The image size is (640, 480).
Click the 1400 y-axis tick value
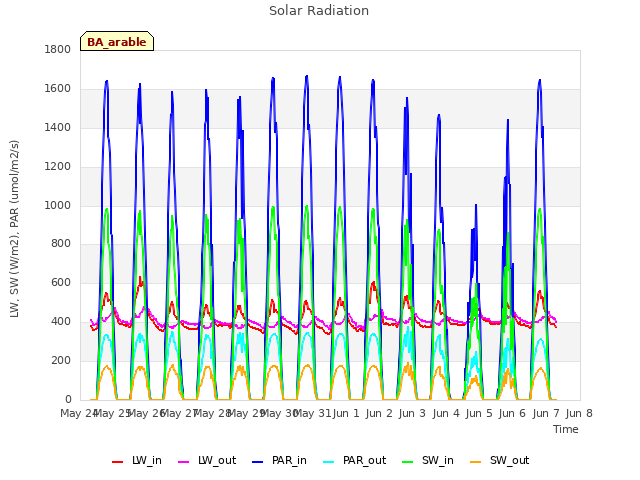click(x=58, y=128)
